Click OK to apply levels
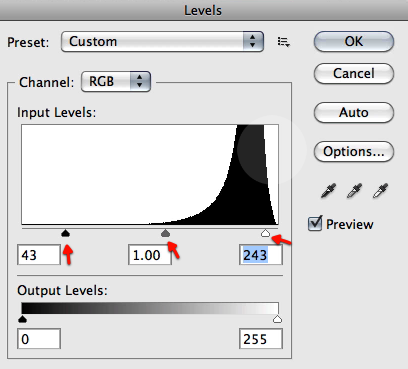The height and width of the screenshot is (369, 408). click(354, 42)
